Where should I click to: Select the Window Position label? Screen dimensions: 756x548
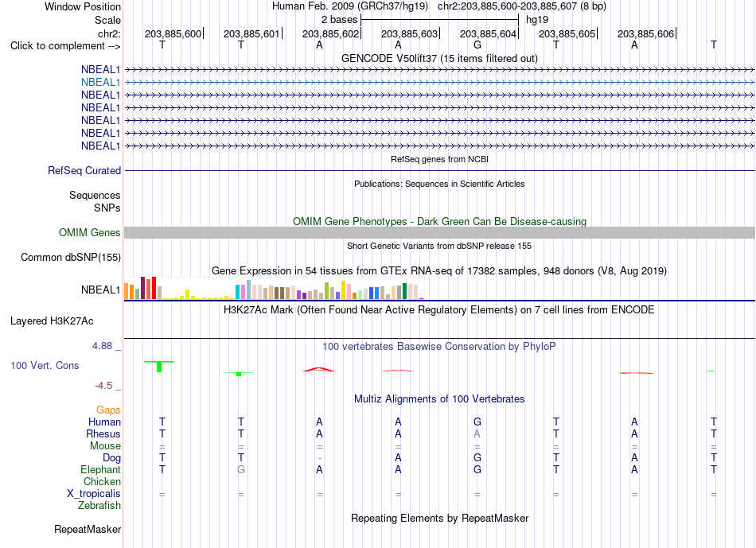[x=83, y=6]
